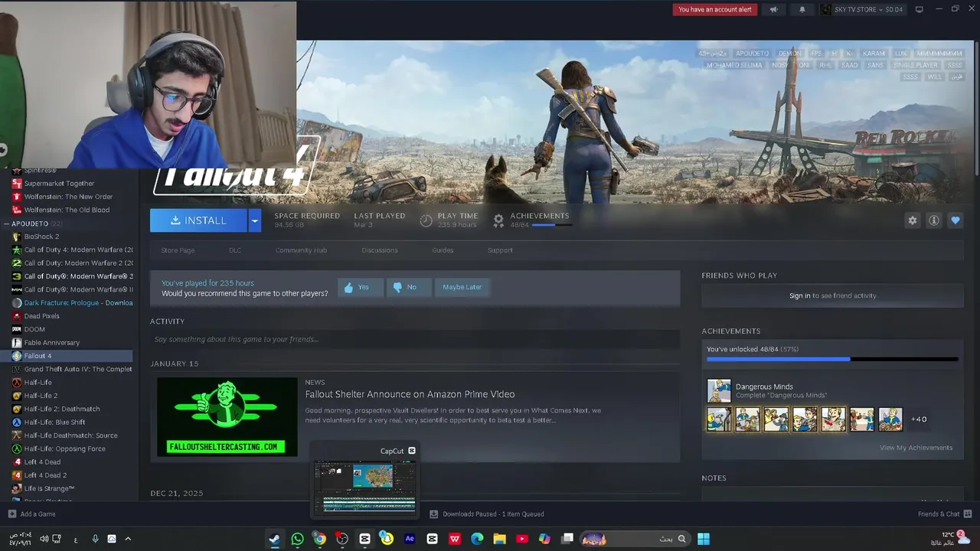The image size is (980, 551).
Task: Select Supermarket Together in library
Action: [59, 184]
